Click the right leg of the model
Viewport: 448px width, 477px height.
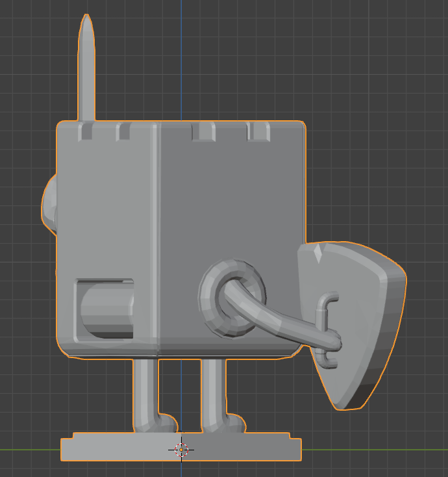pos(213,390)
